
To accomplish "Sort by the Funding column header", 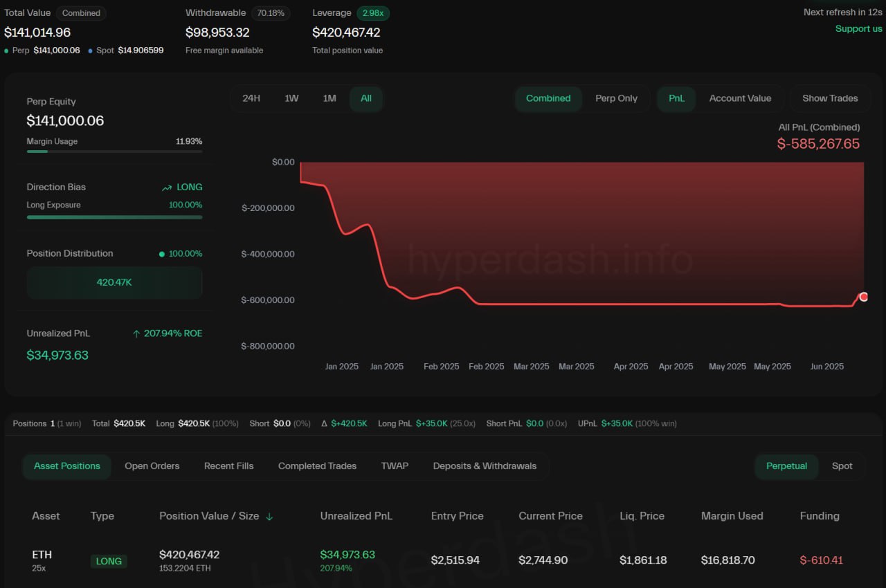I will (820, 516).
